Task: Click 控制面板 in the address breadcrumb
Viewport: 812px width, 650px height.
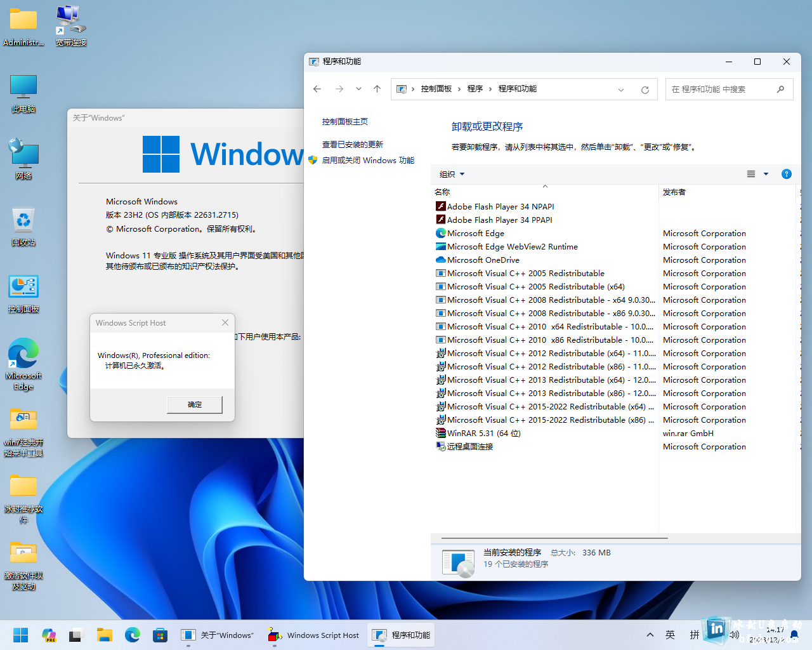Action: (x=436, y=89)
